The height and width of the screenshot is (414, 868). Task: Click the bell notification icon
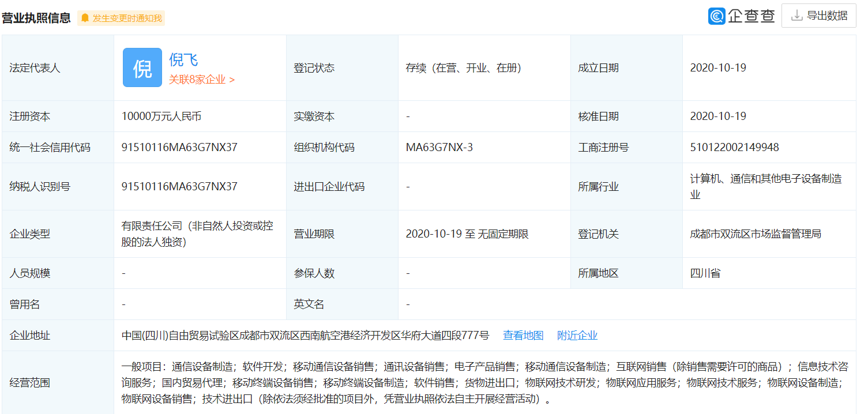pyautogui.click(x=85, y=18)
